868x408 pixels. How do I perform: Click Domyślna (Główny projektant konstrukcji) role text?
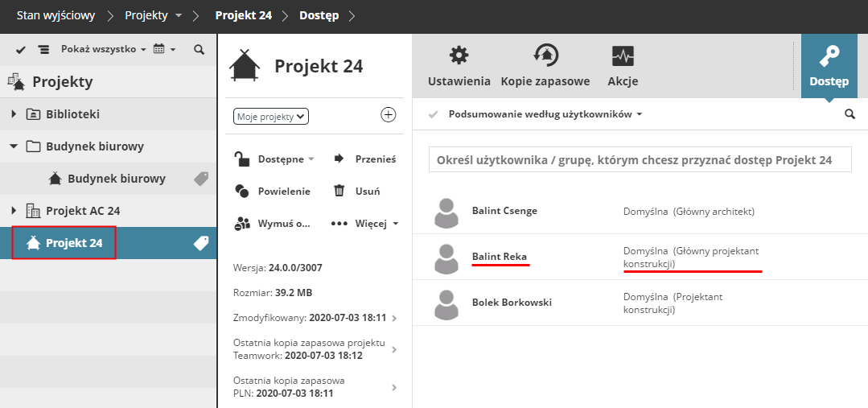[x=691, y=258]
